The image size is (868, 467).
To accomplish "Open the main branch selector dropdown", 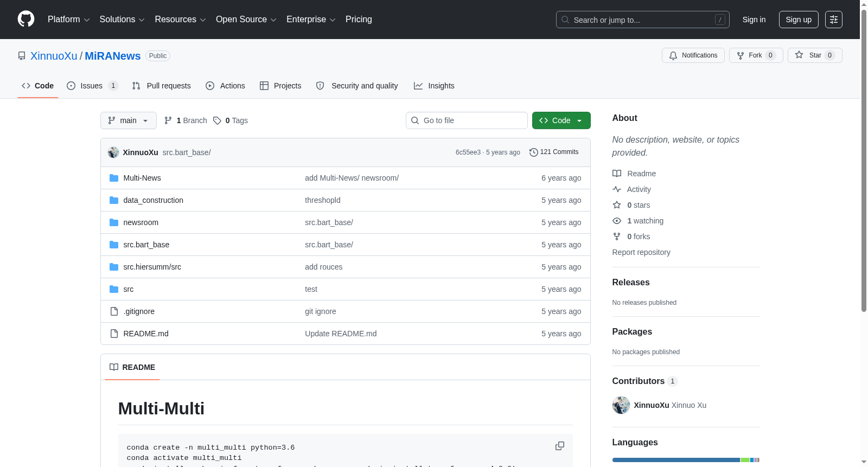I will 129,120.
